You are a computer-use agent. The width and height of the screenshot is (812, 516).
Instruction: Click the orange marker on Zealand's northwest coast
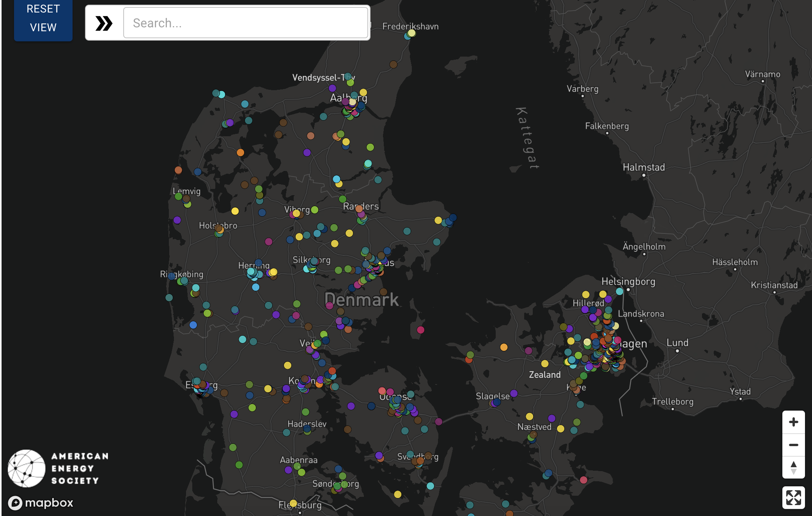click(x=504, y=347)
